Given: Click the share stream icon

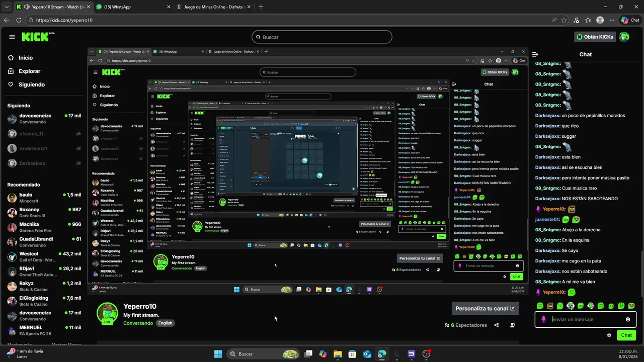Looking at the screenshot, I should tap(497, 325).
